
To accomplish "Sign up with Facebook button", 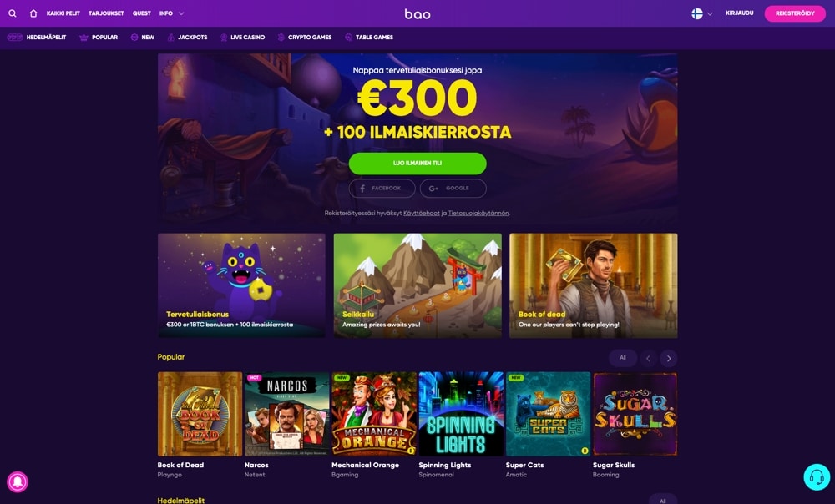I will point(382,189).
